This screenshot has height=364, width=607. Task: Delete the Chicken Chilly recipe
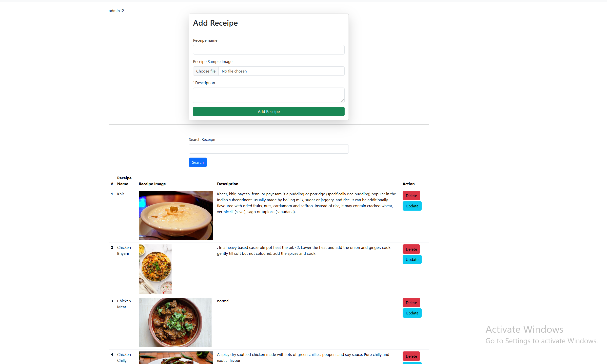tap(411, 356)
